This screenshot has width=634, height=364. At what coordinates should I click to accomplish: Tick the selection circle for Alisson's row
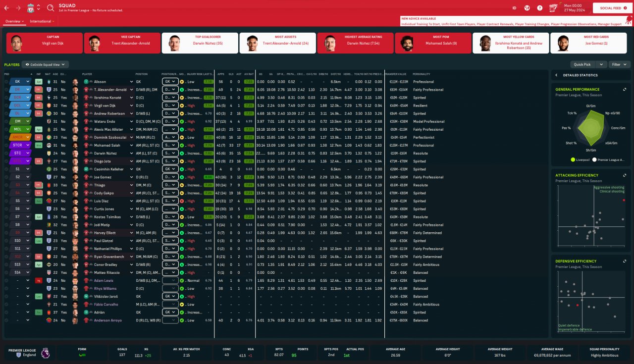pyautogui.click(x=6, y=82)
